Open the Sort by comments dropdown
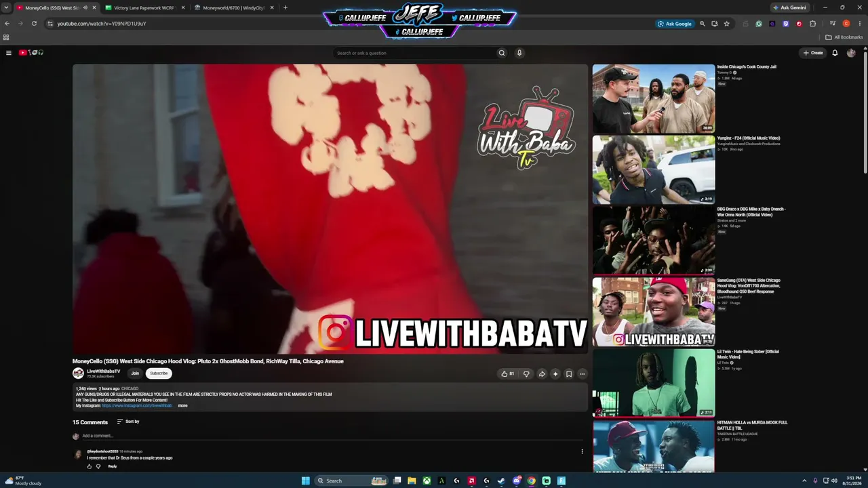The image size is (868, 488). [128, 422]
